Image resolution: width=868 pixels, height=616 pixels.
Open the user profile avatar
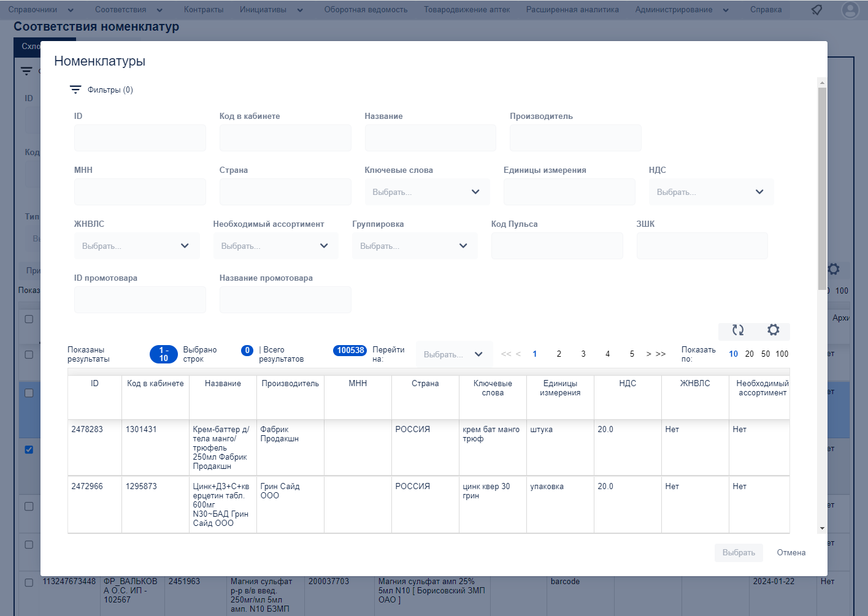coord(850,10)
